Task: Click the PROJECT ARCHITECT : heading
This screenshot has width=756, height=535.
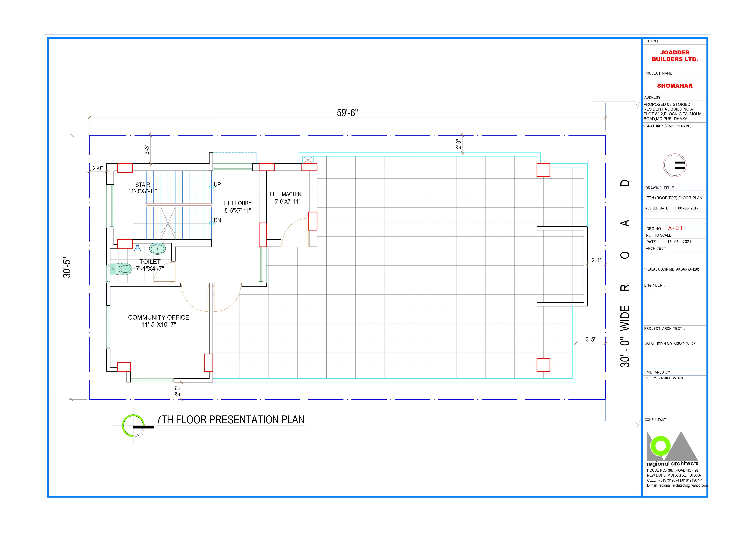Action: tap(664, 329)
